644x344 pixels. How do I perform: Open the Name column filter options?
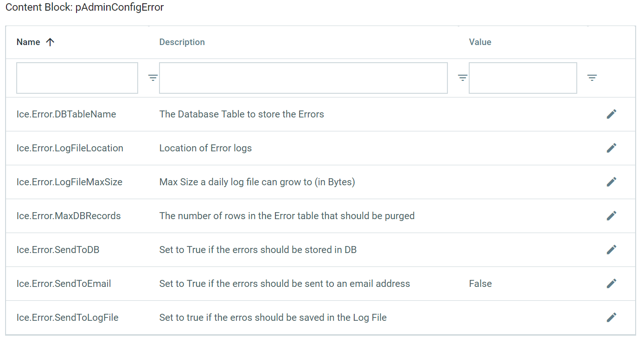tap(153, 78)
